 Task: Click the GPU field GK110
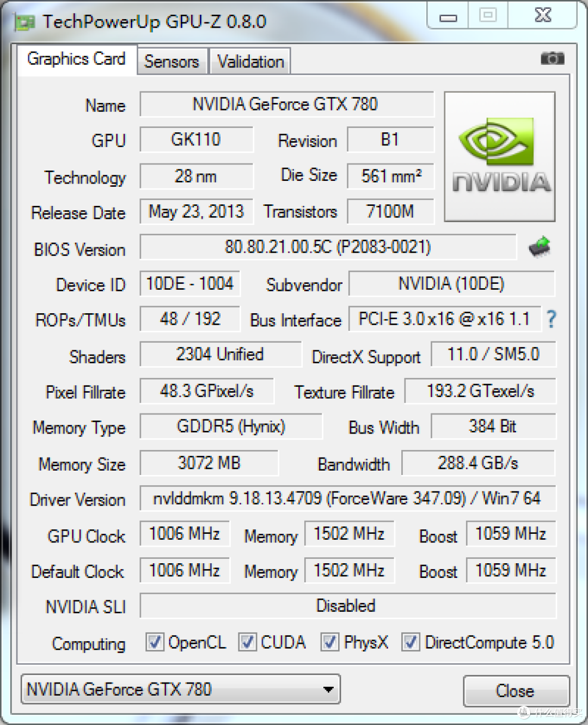[196, 139]
